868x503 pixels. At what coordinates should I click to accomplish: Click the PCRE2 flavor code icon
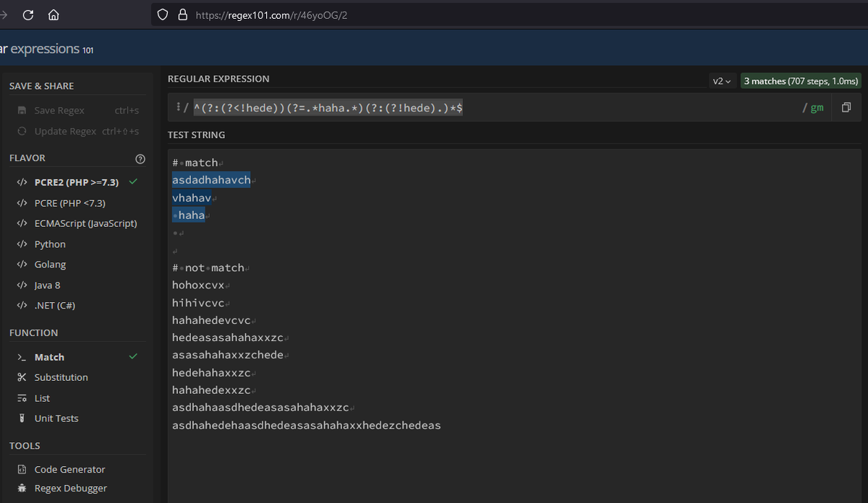point(21,182)
